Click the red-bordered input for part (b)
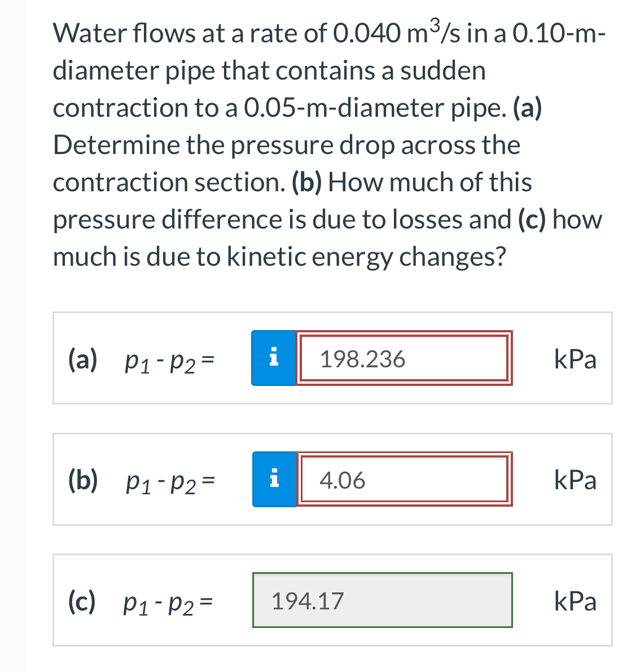Viewport: 627px width, 672px height. coord(404,479)
